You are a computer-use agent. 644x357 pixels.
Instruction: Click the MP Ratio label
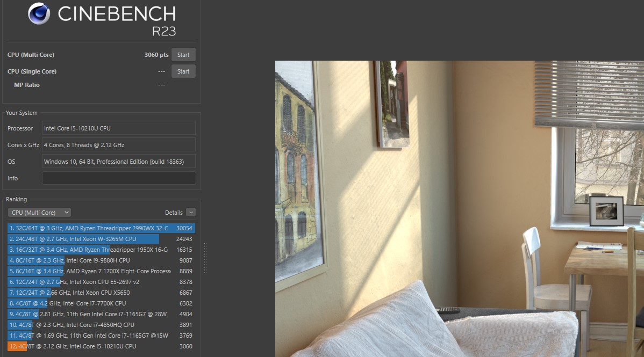pyautogui.click(x=27, y=85)
